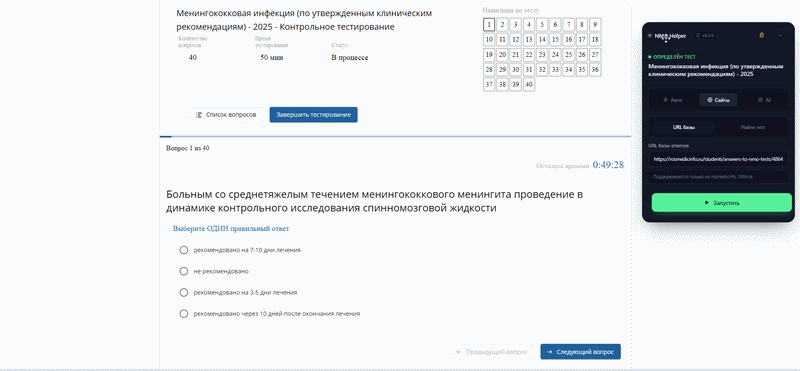
Task: Click the 'В процессе' status text
Action: click(x=349, y=58)
